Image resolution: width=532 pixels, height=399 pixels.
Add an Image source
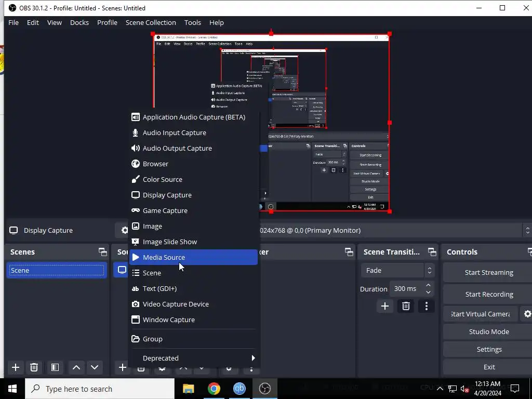[x=193, y=227]
